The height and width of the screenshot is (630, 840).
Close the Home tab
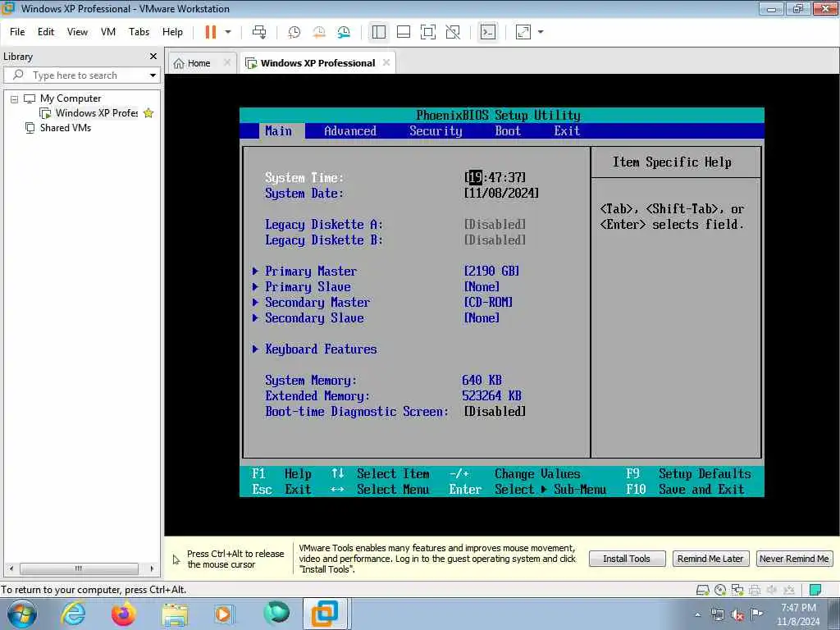pyautogui.click(x=227, y=62)
